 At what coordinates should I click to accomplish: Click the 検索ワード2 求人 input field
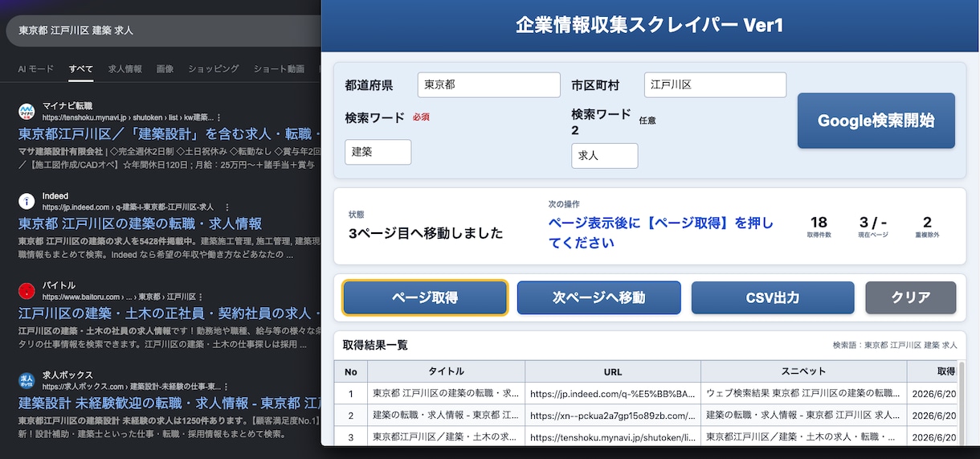coord(605,155)
